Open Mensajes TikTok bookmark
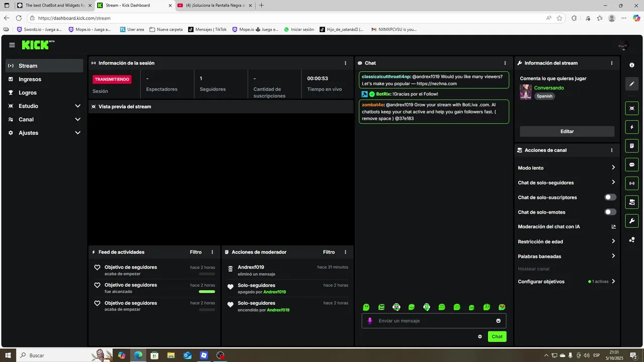644x362 pixels. click(x=207, y=29)
